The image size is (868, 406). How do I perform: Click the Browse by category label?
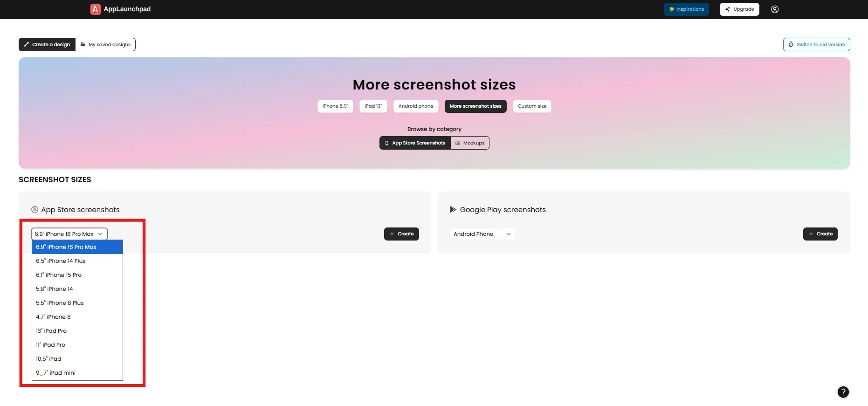(434, 129)
